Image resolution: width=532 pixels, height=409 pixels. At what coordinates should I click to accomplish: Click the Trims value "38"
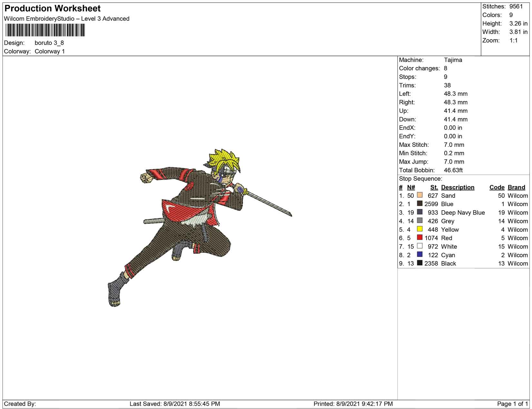point(448,85)
